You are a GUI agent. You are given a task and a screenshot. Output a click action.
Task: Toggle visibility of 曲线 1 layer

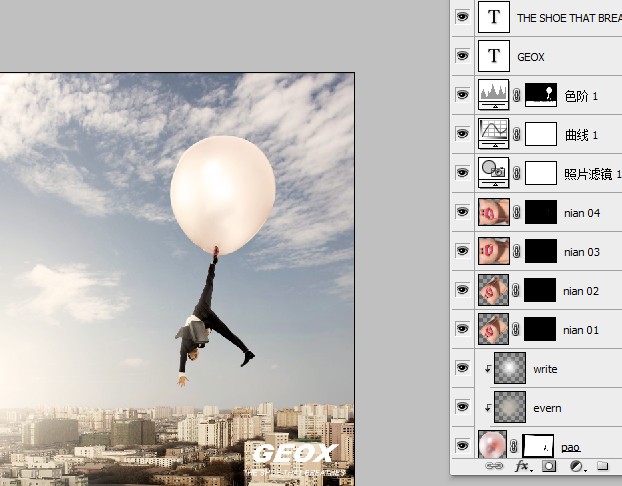(x=463, y=133)
